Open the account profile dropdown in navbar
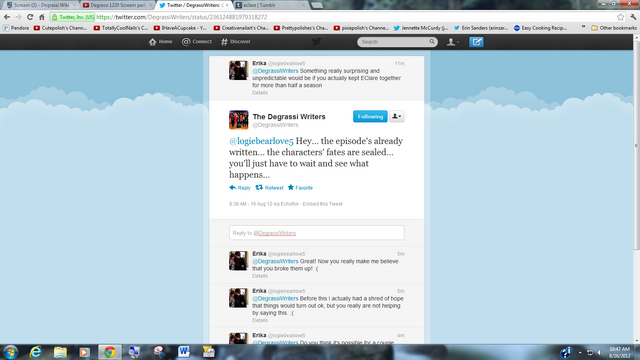 pyautogui.click(x=453, y=42)
